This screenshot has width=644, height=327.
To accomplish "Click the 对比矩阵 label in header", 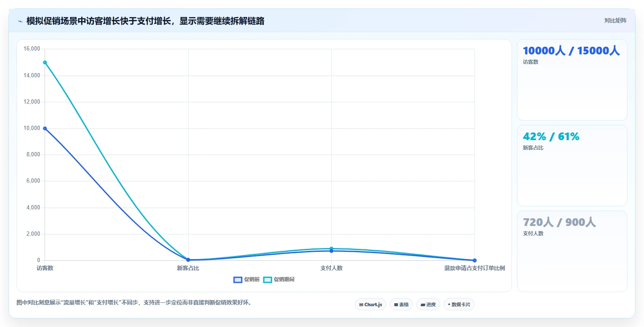I will [x=615, y=21].
